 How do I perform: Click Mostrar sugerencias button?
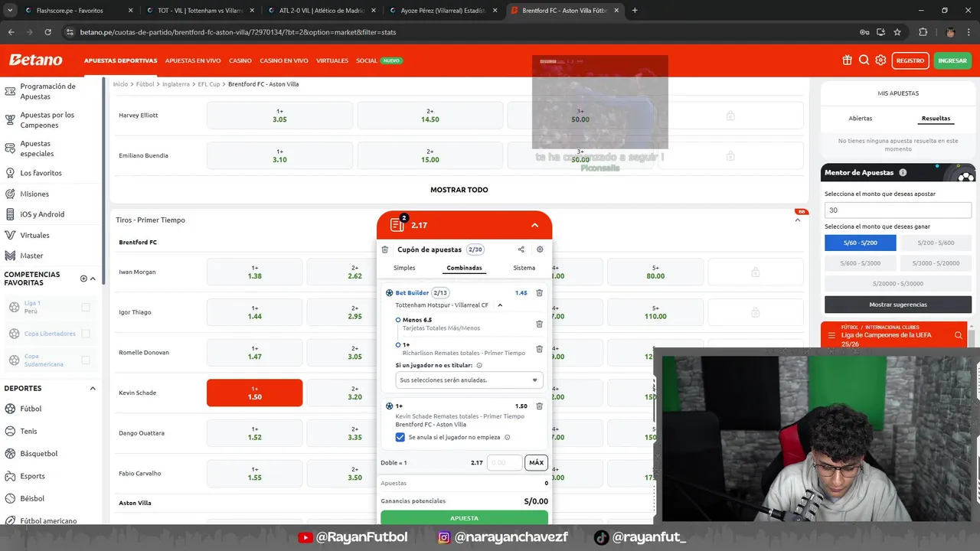point(898,305)
